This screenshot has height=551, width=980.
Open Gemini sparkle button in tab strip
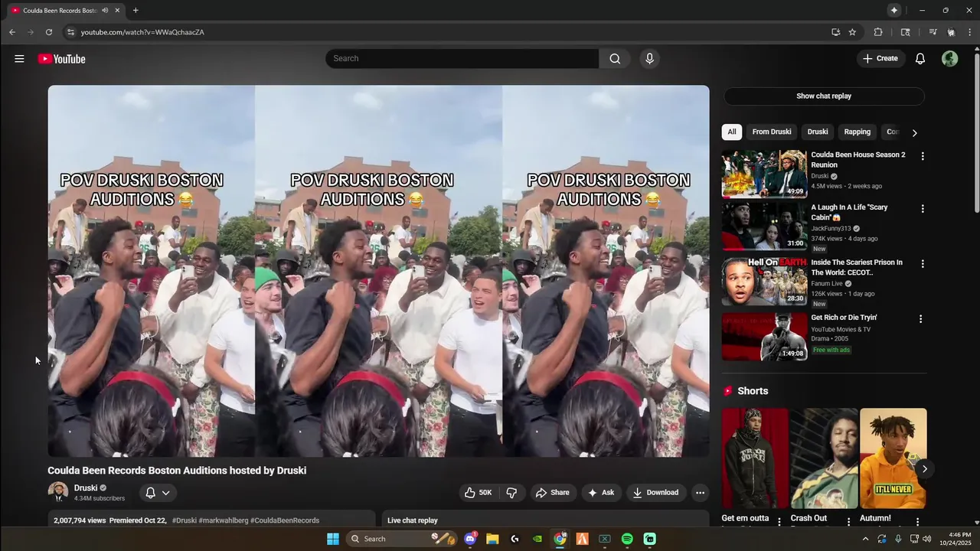tap(893, 10)
